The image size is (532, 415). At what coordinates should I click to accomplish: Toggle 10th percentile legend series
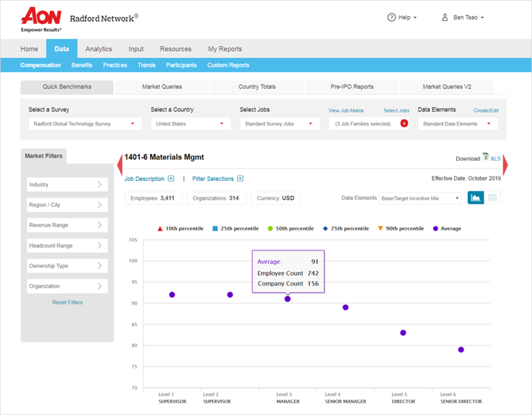pyautogui.click(x=181, y=229)
